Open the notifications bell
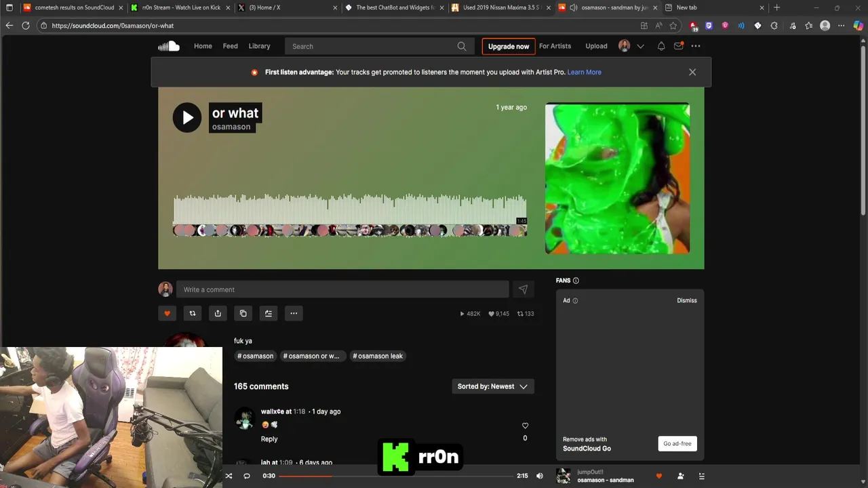Image resolution: width=868 pixels, height=488 pixels. 661,46
